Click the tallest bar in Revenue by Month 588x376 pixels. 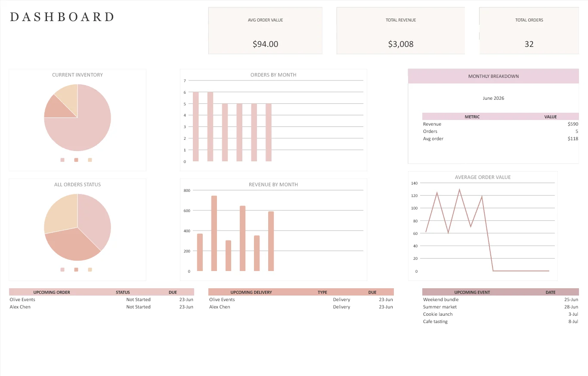click(x=214, y=234)
